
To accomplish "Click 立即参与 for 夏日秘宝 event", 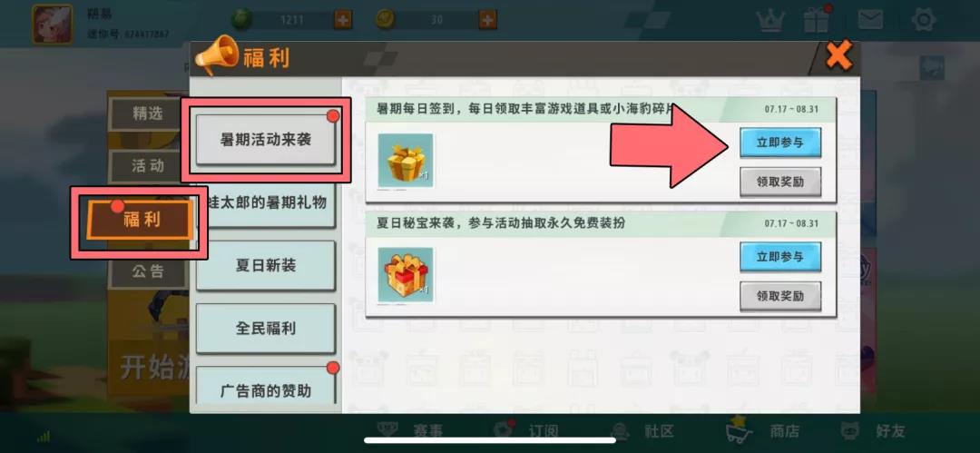I will [x=780, y=257].
